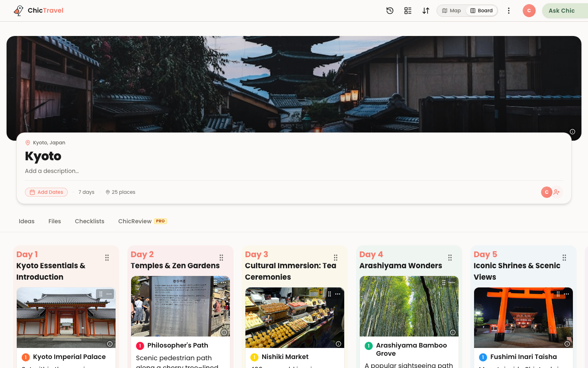Switch to Map view
This screenshot has height=368, width=588.
pos(451,11)
